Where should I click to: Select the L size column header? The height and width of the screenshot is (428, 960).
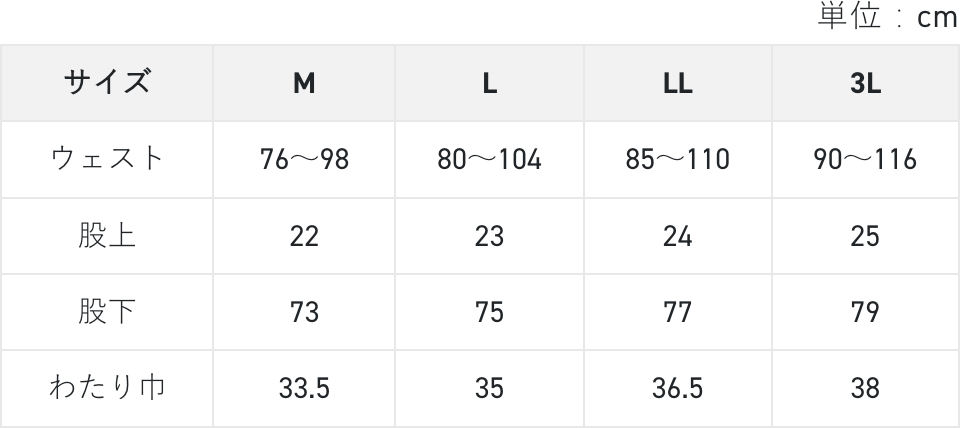[489, 84]
